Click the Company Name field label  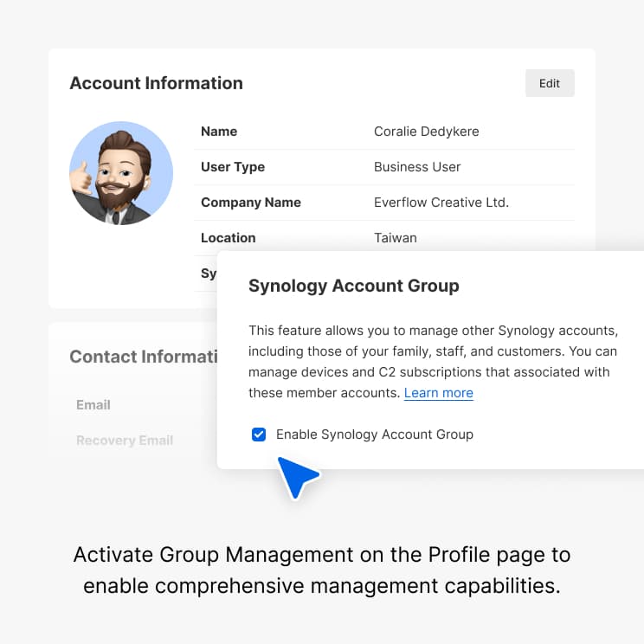[x=250, y=203]
